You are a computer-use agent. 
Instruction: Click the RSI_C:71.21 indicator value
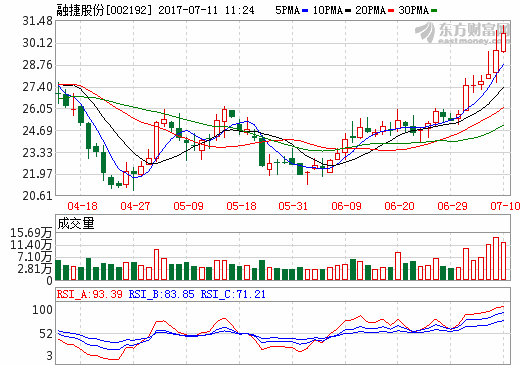pos(233,295)
